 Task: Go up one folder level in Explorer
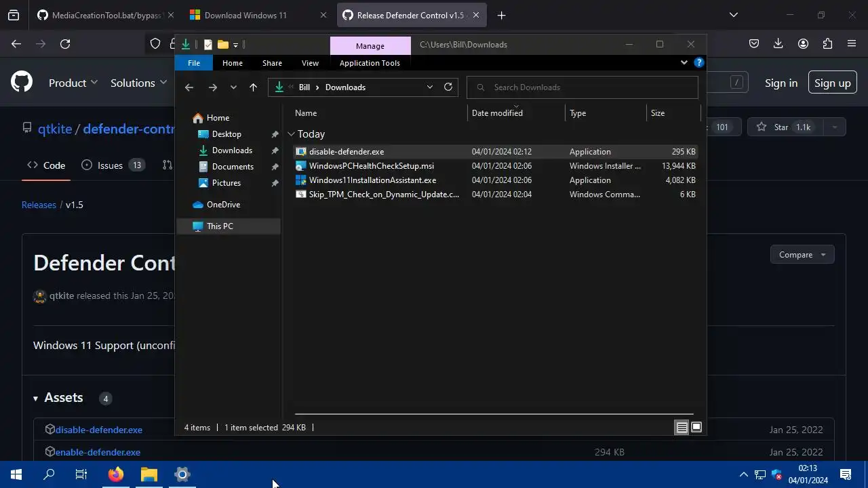pyautogui.click(x=253, y=87)
